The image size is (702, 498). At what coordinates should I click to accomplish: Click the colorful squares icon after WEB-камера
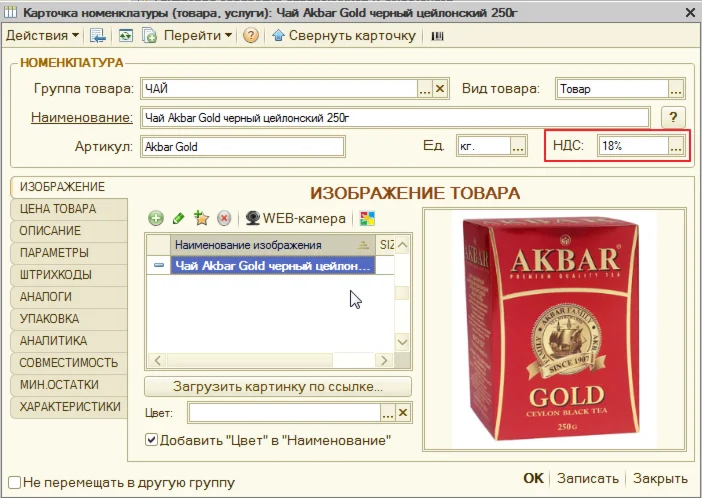[367, 219]
